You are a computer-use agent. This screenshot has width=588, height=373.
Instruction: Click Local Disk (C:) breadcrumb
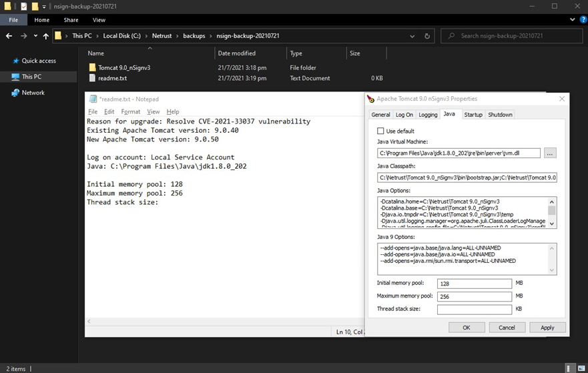tap(122, 36)
